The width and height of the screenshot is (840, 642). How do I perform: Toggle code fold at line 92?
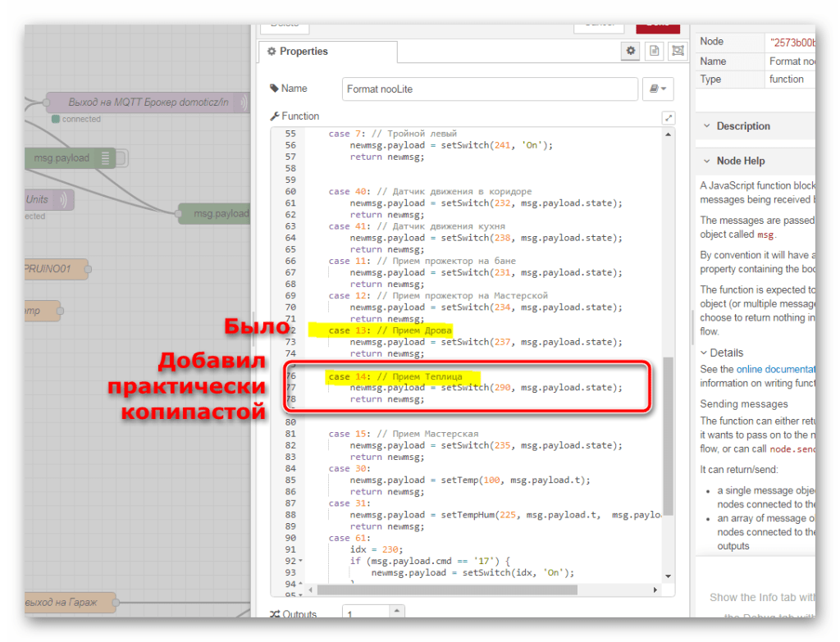(x=302, y=561)
